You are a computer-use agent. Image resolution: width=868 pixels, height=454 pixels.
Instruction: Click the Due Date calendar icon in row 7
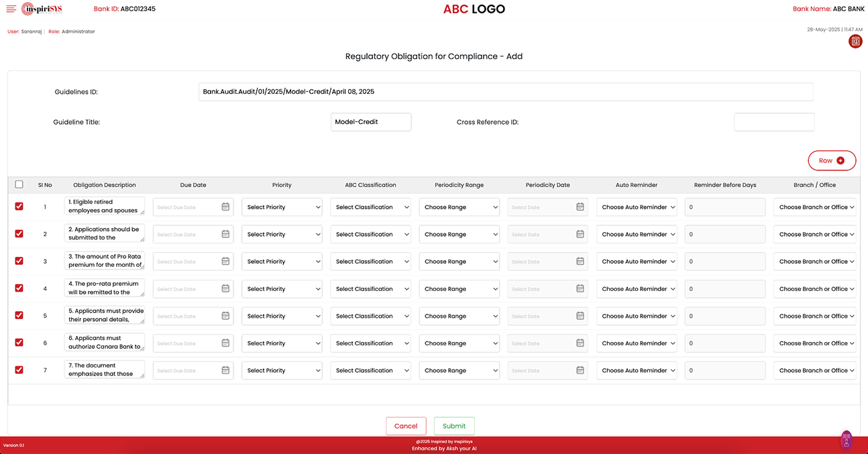(x=225, y=371)
